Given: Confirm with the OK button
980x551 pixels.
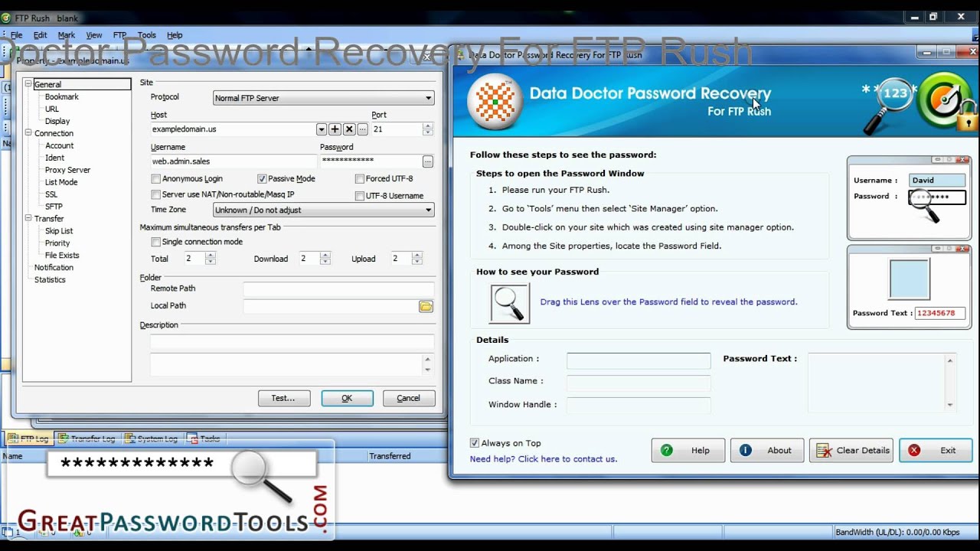Looking at the screenshot, I should [x=347, y=398].
